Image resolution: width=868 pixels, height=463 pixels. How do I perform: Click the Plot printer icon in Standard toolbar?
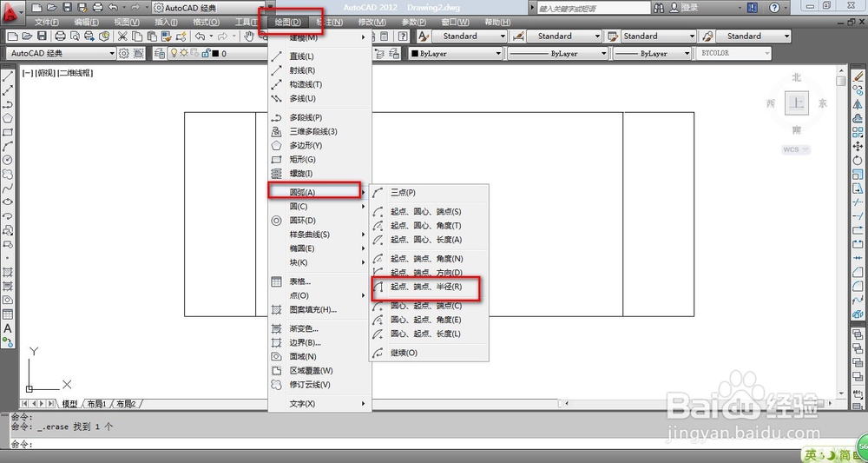[61, 36]
